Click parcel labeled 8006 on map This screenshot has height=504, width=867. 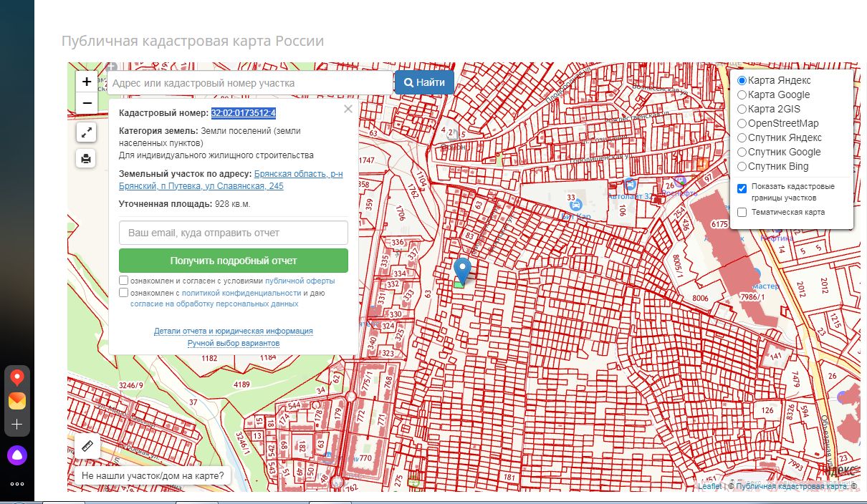click(x=699, y=298)
